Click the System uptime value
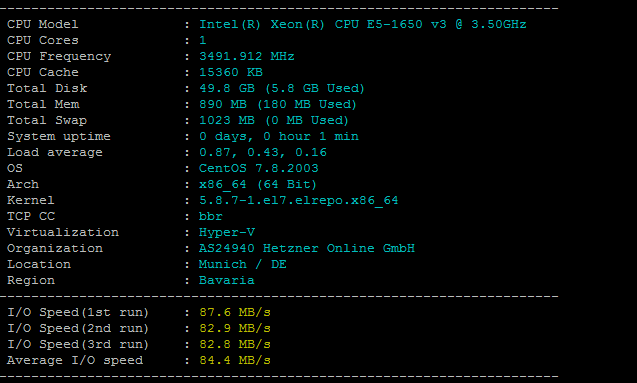637x383 pixels. (x=279, y=136)
